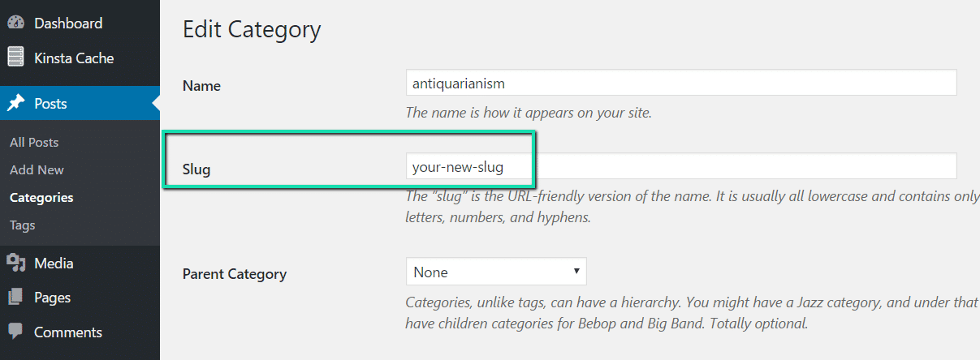Image resolution: width=980 pixels, height=360 pixels.
Task: Click the Posts pushpin icon
Action: point(15,104)
